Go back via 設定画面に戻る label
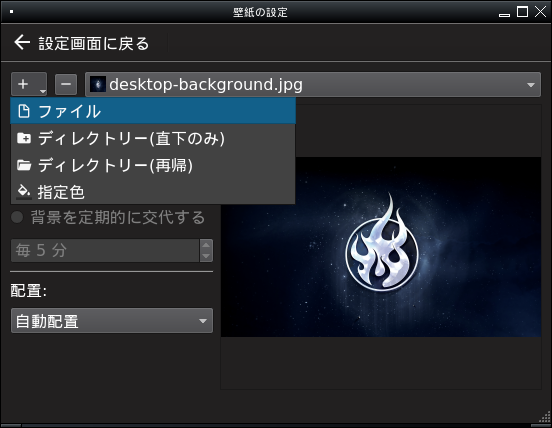The width and height of the screenshot is (552, 428). (94, 44)
